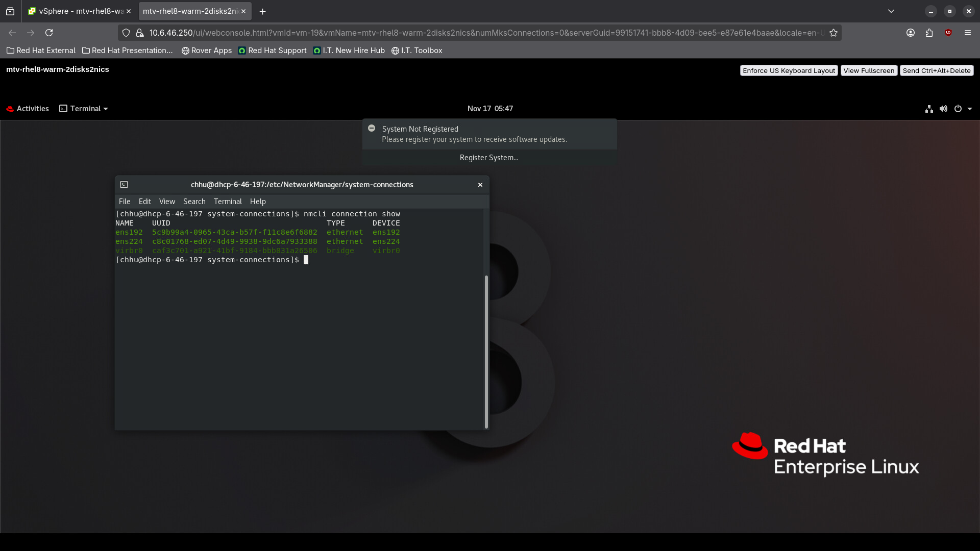This screenshot has width=980, height=551.
Task: Click the terminal vertical scrollbar
Action: [x=486, y=352]
